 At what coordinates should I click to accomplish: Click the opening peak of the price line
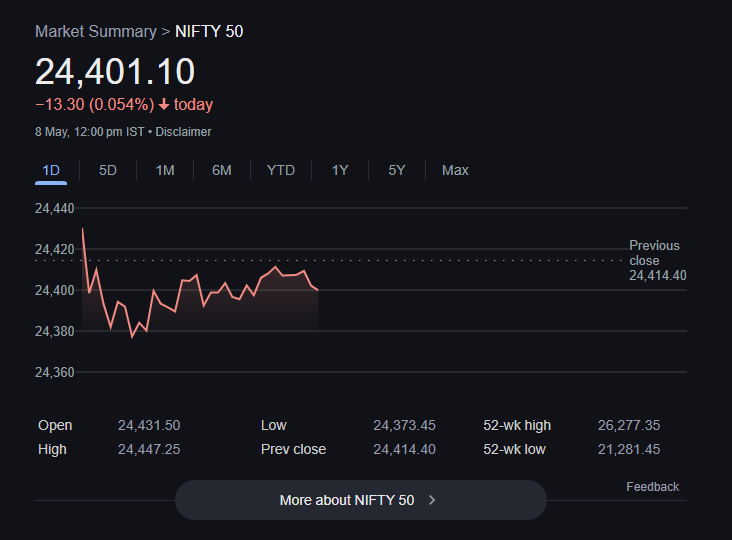[83, 229]
